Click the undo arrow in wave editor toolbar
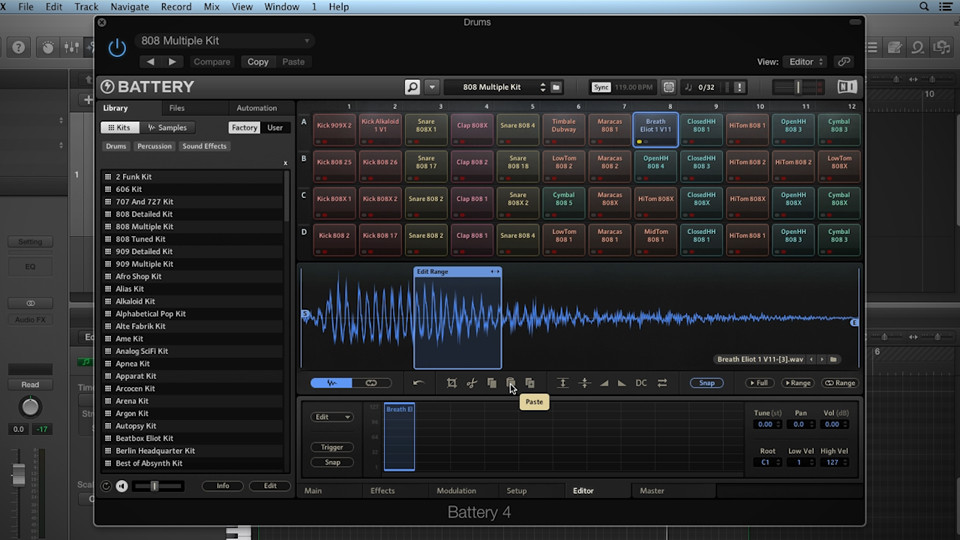The height and width of the screenshot is (540, 960). click(418, 383)
